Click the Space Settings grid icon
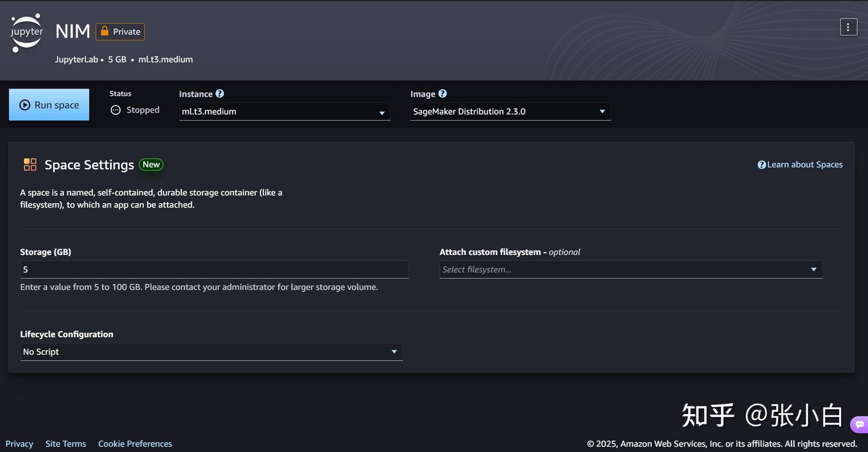The height and width of the screenshot is (452, 868). point(30,165)
